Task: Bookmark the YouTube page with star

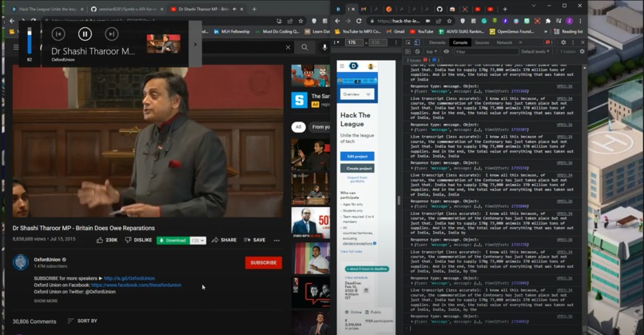Action: (x=300, y=21)
